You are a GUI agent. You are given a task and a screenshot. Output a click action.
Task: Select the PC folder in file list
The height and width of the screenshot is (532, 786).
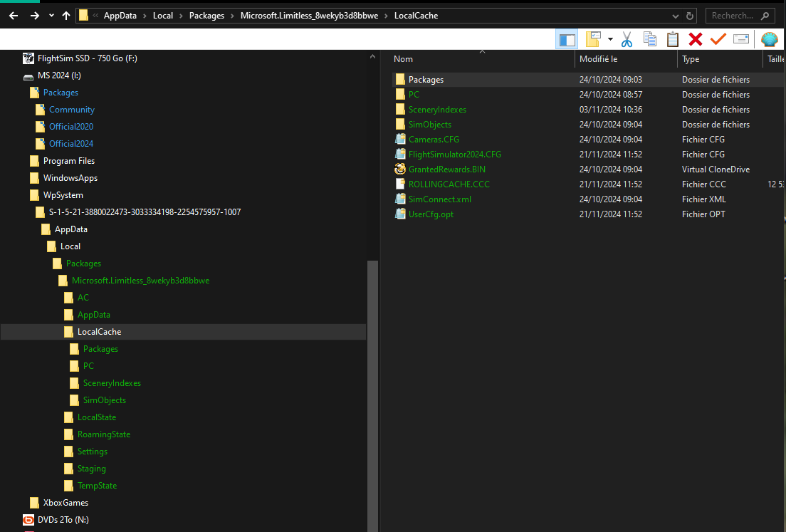(414, 94)
